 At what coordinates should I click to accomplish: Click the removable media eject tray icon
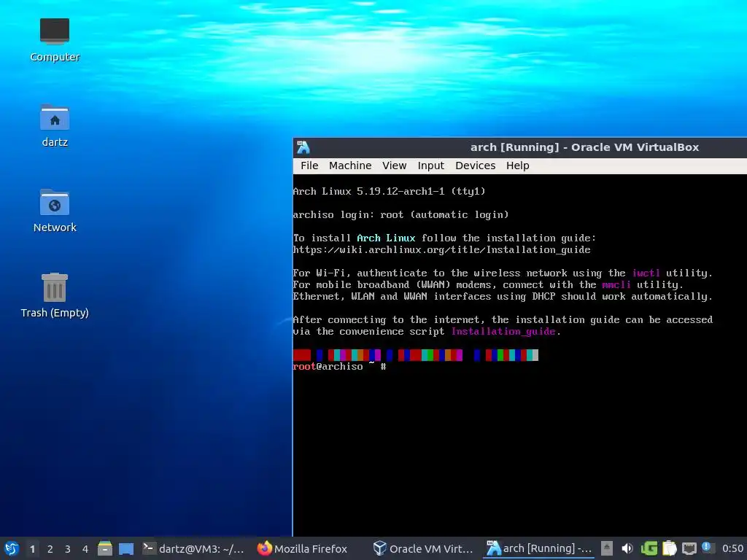pyautogui.click(x=606, y=548)
